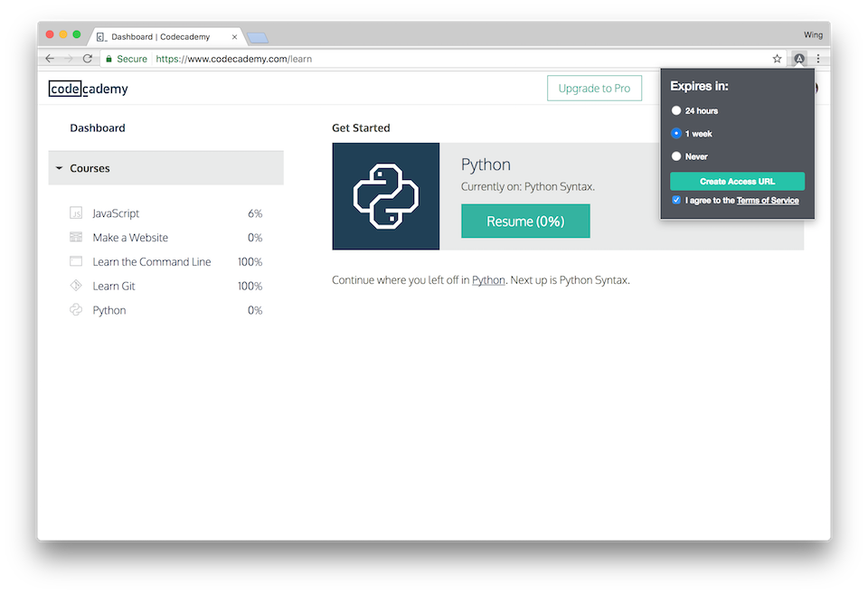Toggle the Terms of Service agreement checkbox
Image resolution: width=868 pixels, height=594 pixels.
point(676,200)
